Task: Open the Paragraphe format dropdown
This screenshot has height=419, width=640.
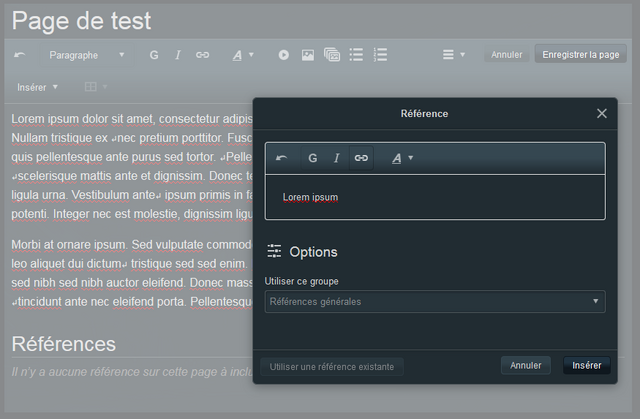Action: 87,55
